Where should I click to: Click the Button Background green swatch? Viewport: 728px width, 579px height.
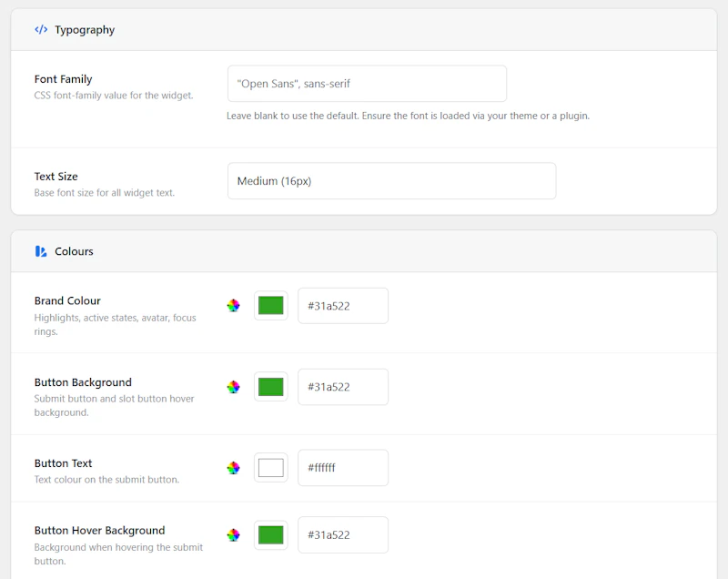click(x=270, y=387)
